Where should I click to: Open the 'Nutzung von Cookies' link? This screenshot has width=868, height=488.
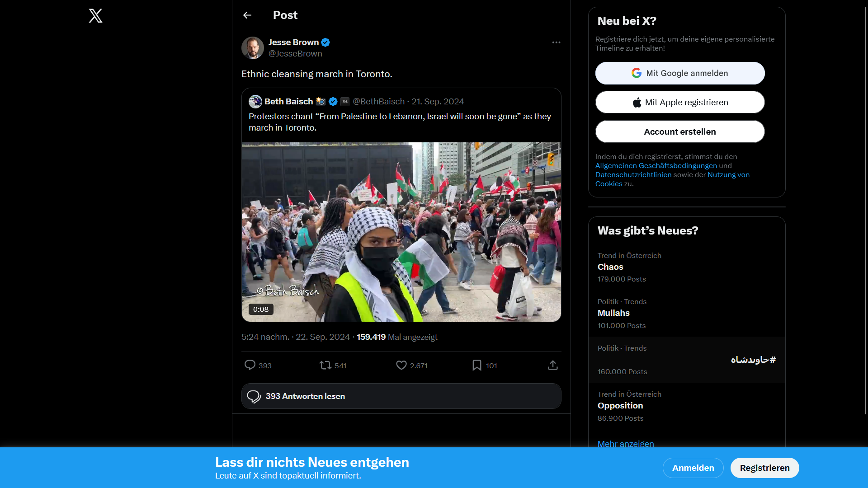point(728,174)
